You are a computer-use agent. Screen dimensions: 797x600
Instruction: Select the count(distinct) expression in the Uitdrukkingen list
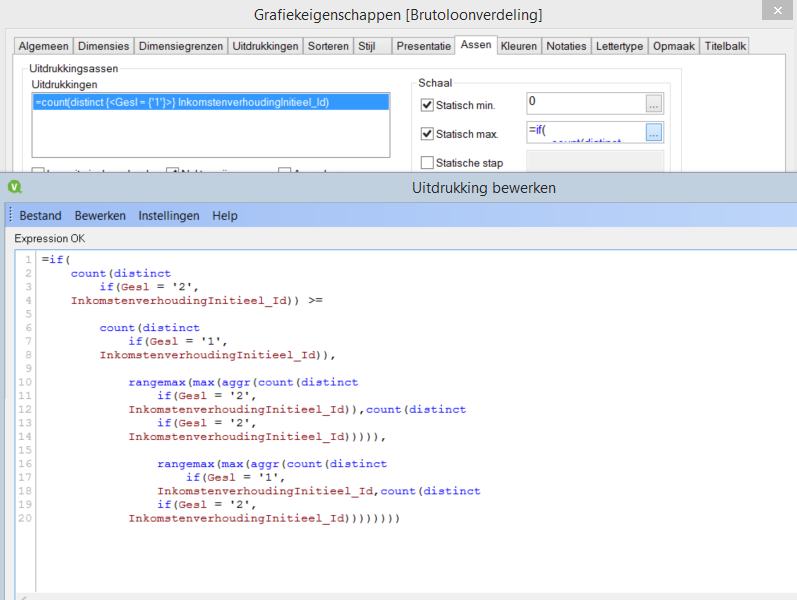click(x=180, y=101)
